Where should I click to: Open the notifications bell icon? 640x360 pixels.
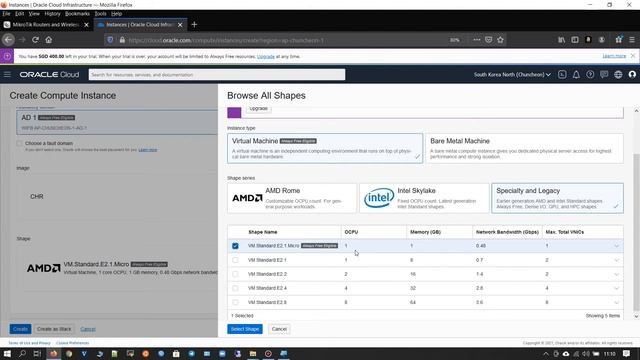point(576,74)
